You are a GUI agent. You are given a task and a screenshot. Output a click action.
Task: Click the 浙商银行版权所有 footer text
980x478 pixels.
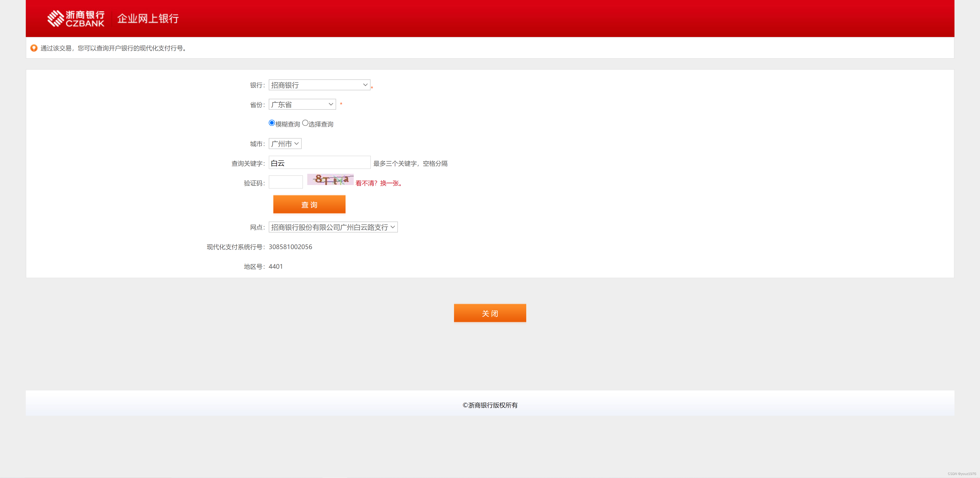(x=490, y=405)
